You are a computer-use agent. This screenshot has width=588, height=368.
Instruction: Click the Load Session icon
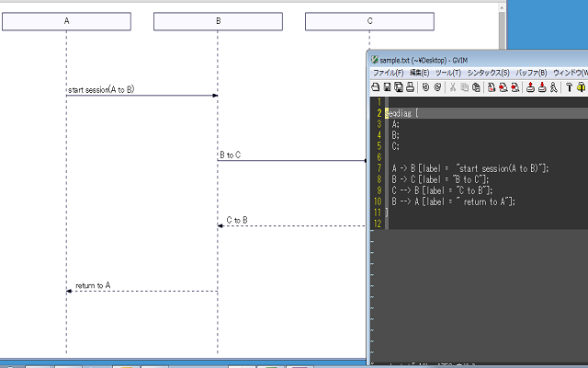530,87
